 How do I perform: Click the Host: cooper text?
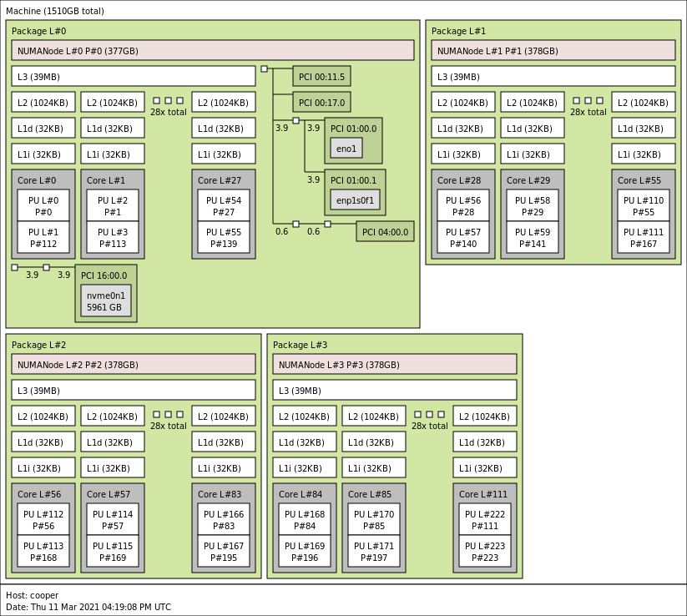tap(33, 595)
